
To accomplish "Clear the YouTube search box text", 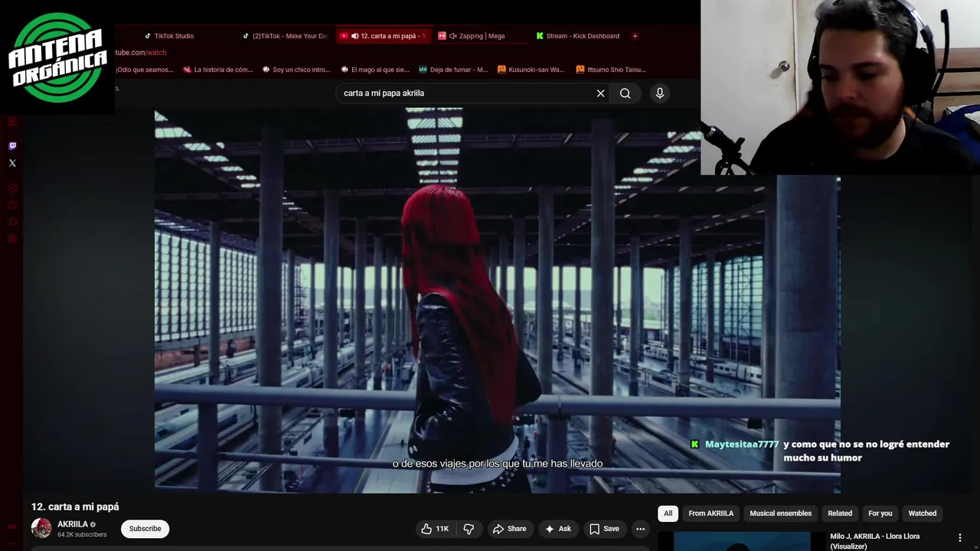I will click(600, 93).
